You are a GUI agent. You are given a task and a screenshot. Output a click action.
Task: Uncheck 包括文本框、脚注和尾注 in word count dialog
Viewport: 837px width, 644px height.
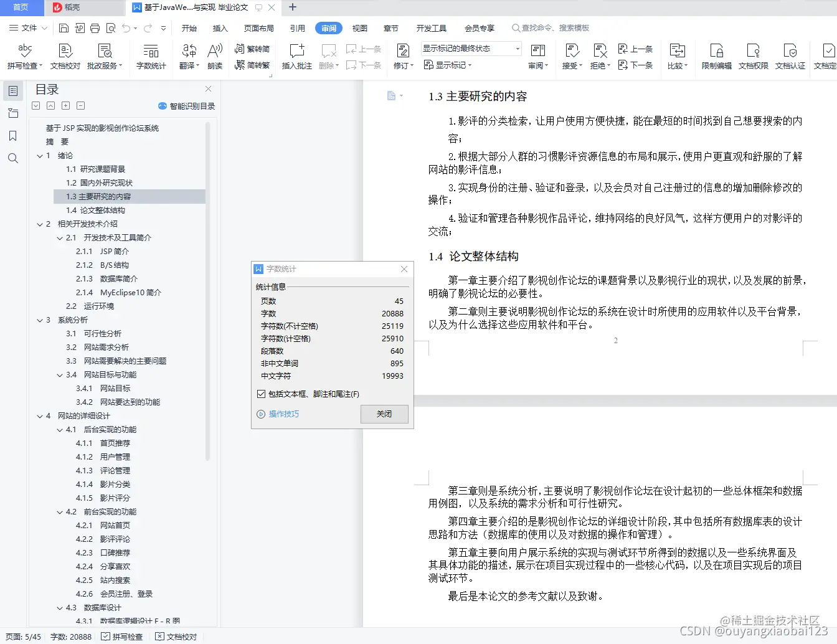coord(261,393)
